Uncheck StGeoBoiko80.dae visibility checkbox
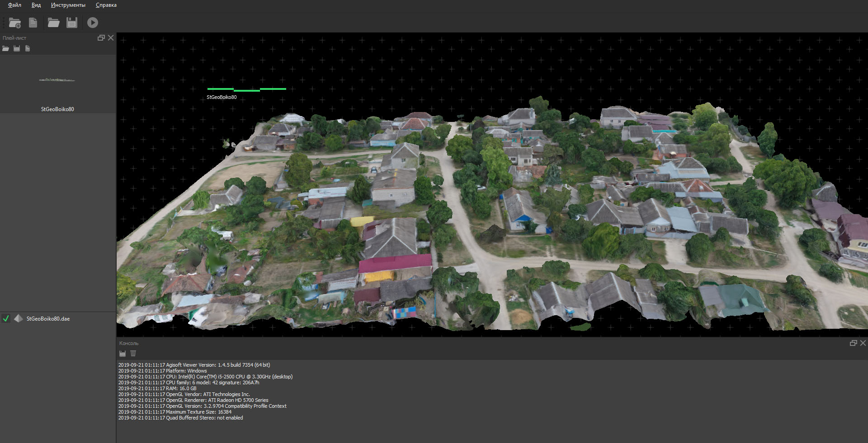The width and height of the screenshot is (868, 443). tap(6, 319)
